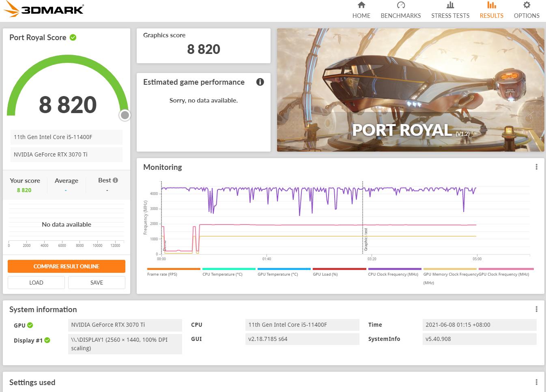Click the 3DMark logo icon
This screenshot has width=546, height=392.
(11, 9)
